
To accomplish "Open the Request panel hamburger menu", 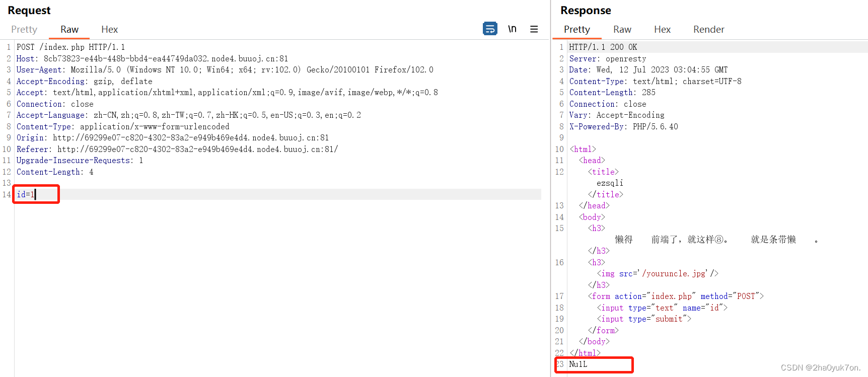I will [534, 29].
